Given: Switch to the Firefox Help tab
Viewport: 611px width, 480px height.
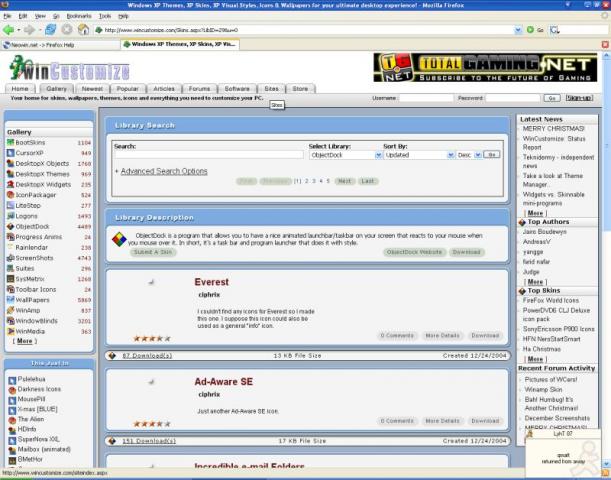Looking at the screenshot, I should click(x=61, y=45).
